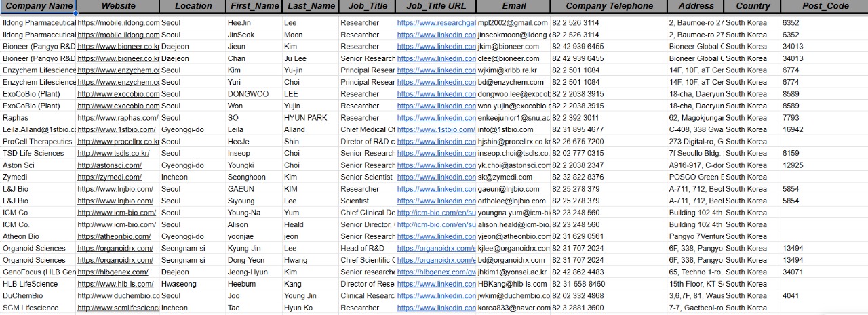Select the post code 34071 cell
Viewport: 868px width, 315px height.
[x=825, y=272]
